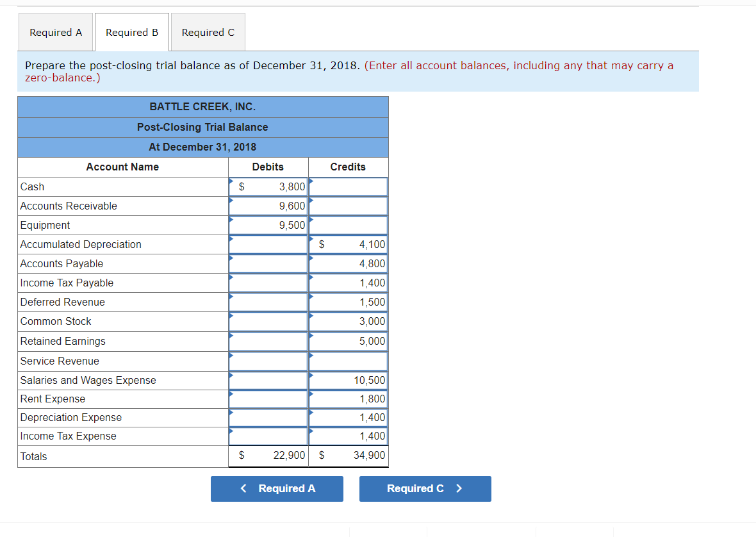Image resolution: width=756 pixels, height=537 pixels.
Task: Click Common Stock debit field
Action: 268,322
